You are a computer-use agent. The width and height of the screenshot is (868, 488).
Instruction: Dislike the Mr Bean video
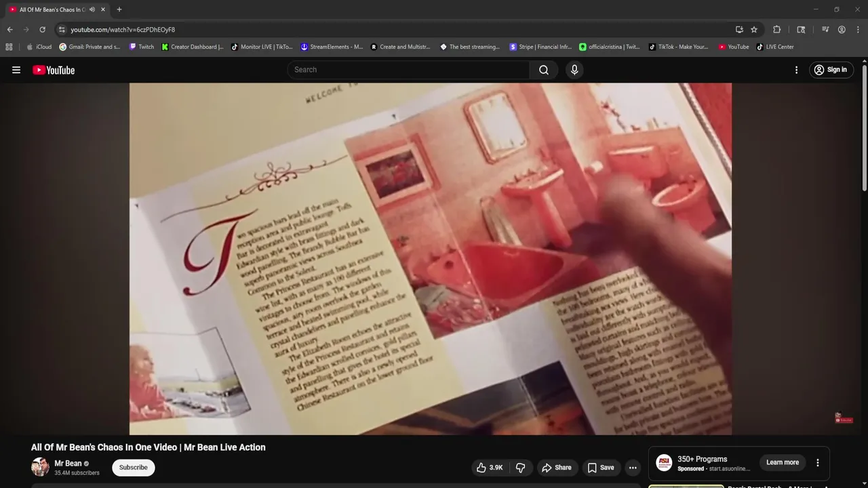pyautogui.click(x=521, y=468)
